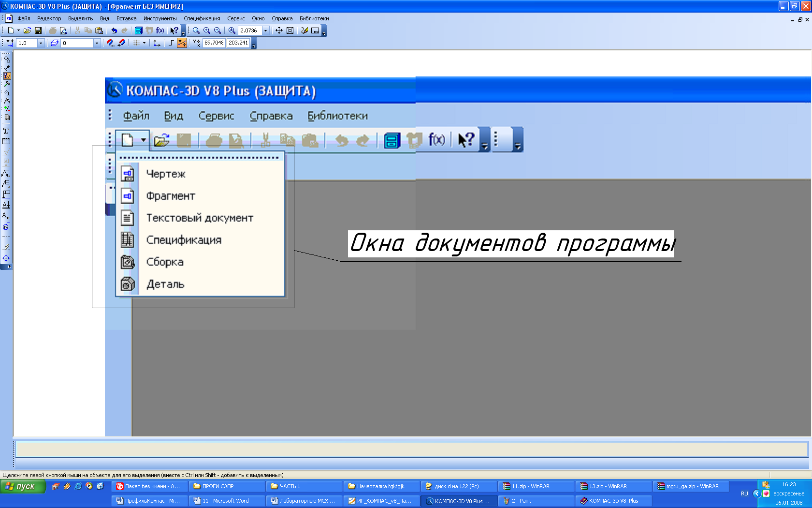This screenshot has height=508, width=812.
Task: Switch to 13.zip - WinRAR taskbar button
Action: (x=613, y=486)
